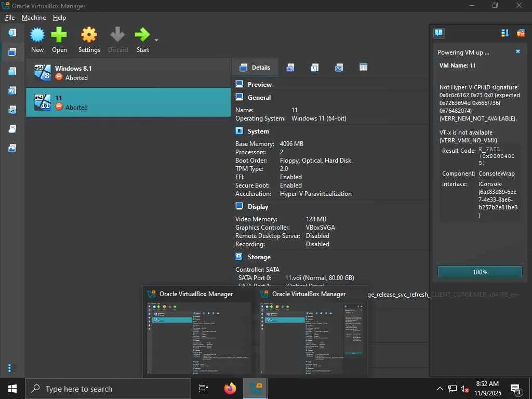Click the Windows 11 x64 OS icon
The width and height of the screenshot is (532, 399).
click(43, 102)
